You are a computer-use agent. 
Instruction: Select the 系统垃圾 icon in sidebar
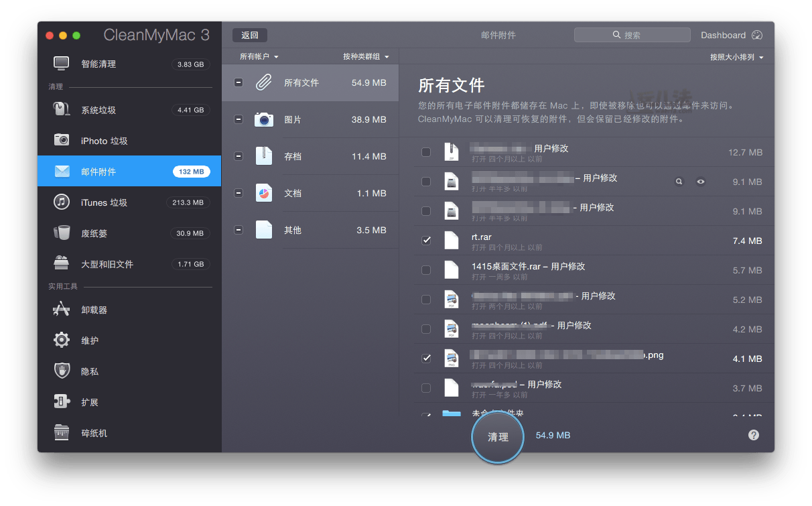(62, 109)
